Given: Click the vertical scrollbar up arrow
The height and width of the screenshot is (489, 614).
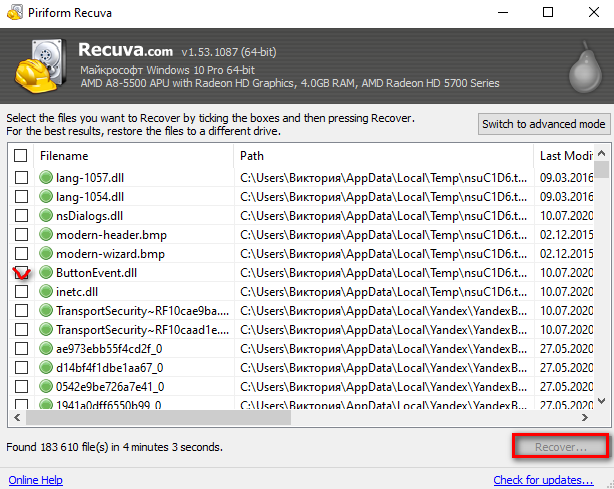Looking at the screenshot, I should (602, 153).
